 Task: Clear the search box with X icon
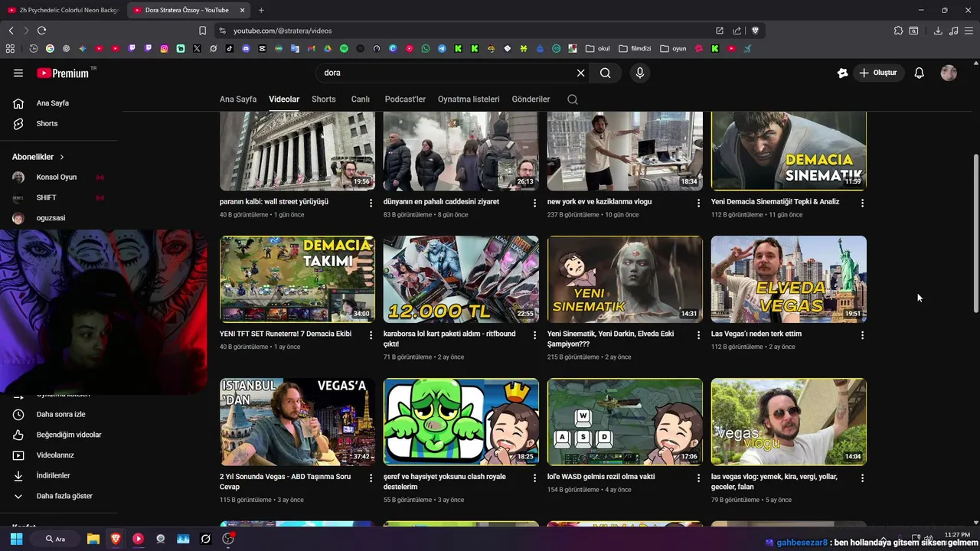[x=580, y=73]
